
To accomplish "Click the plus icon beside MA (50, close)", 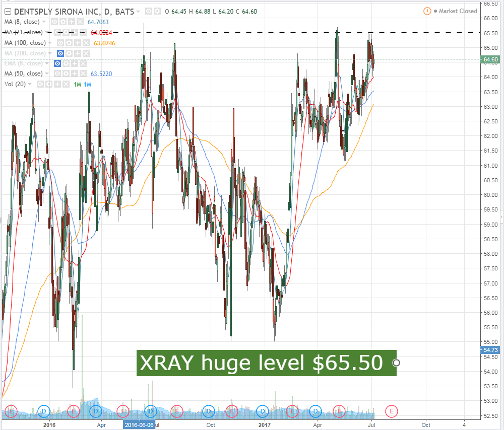I will point(75,74).
